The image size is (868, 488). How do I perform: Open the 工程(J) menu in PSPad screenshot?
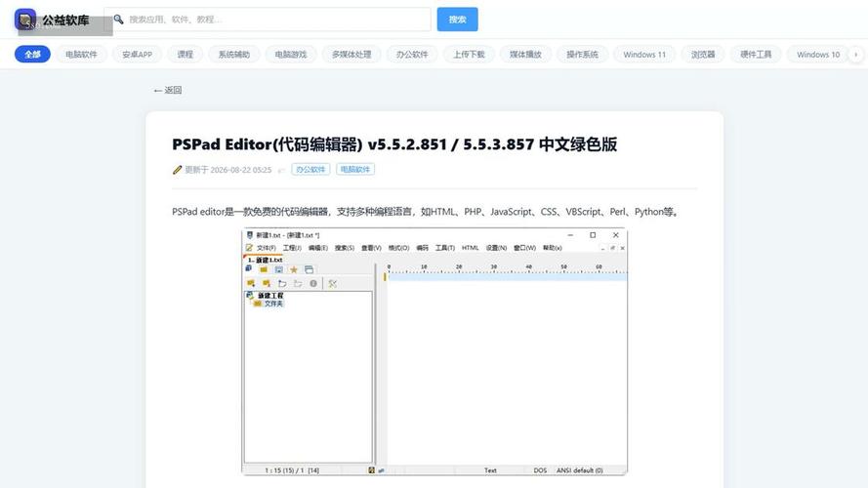pyautogui.click(x=292, y=248)
